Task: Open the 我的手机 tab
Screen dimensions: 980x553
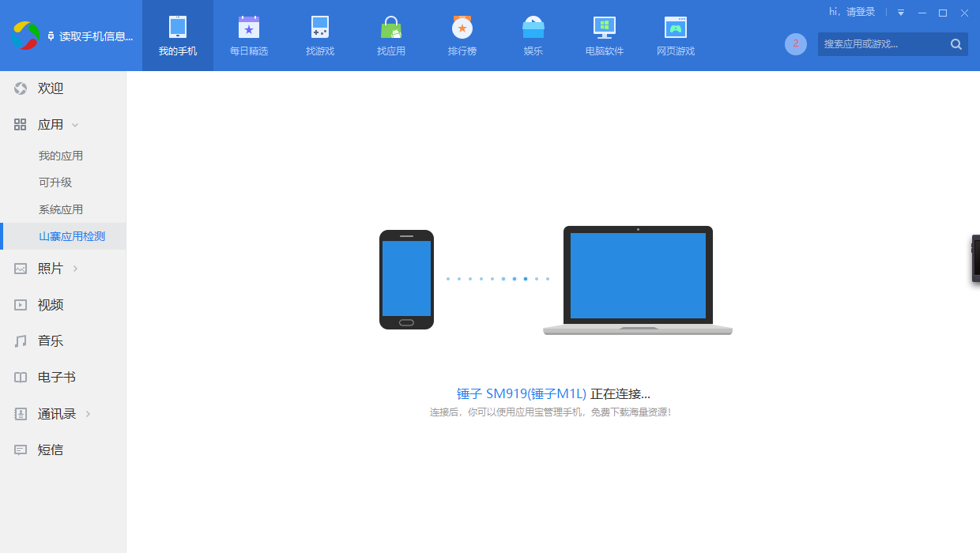Action: (x=178, y=36)
